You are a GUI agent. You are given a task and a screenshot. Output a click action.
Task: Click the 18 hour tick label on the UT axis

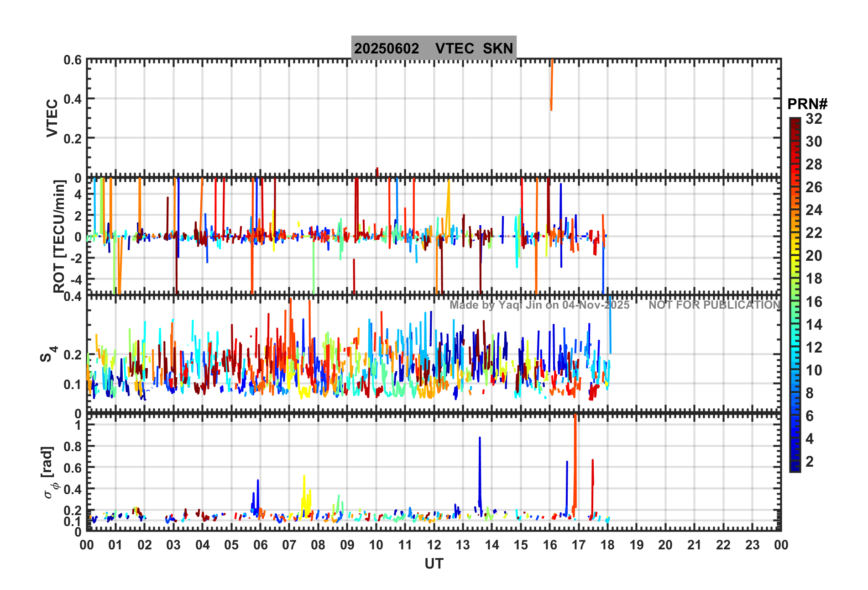607,545
